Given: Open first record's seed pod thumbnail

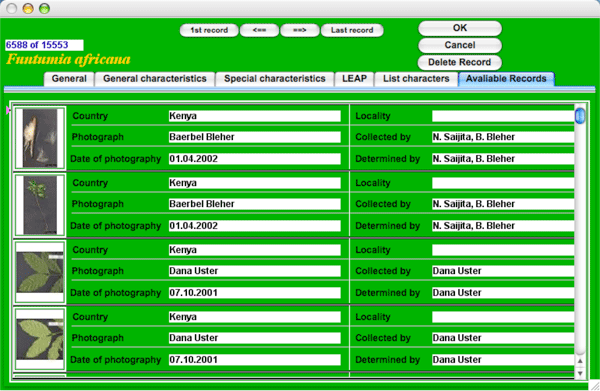Looking at the screenshot, I should click(40, 138).
